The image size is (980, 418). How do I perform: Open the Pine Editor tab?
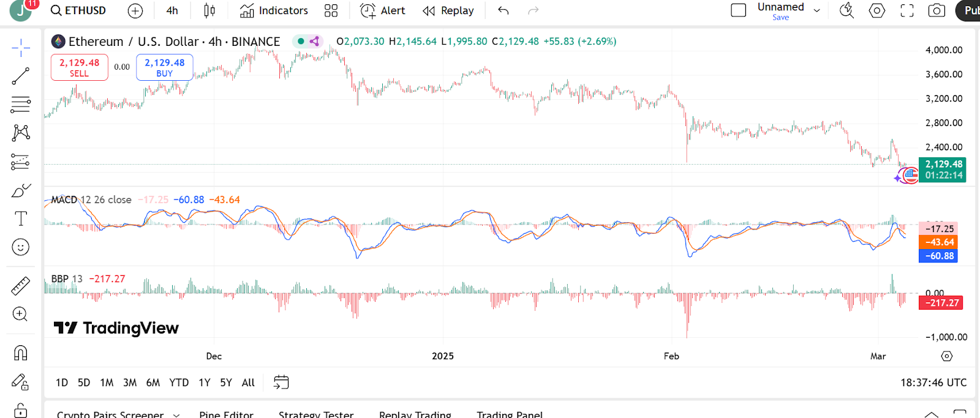226,414
